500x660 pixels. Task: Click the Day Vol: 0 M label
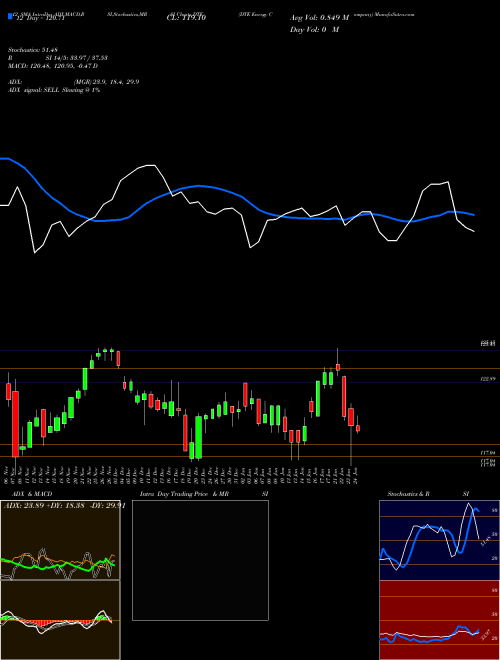point(314,30)
